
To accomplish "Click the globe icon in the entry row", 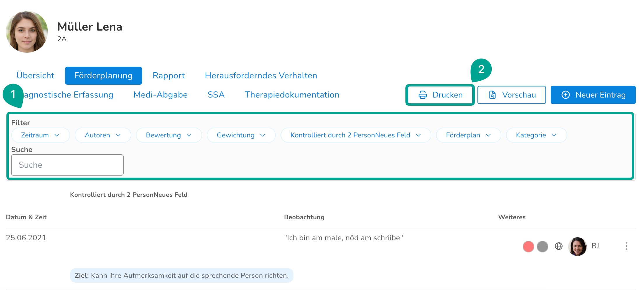I will (x=559, y=246).
